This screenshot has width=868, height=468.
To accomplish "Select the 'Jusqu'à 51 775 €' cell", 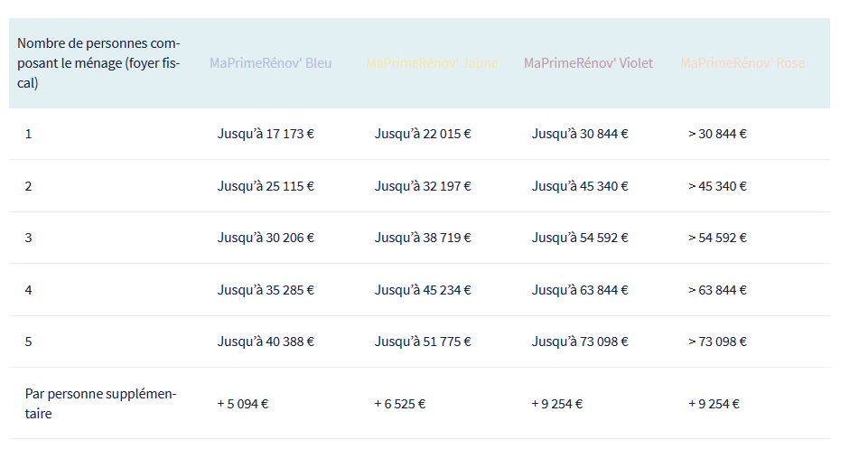I will [x=423, y=342].
